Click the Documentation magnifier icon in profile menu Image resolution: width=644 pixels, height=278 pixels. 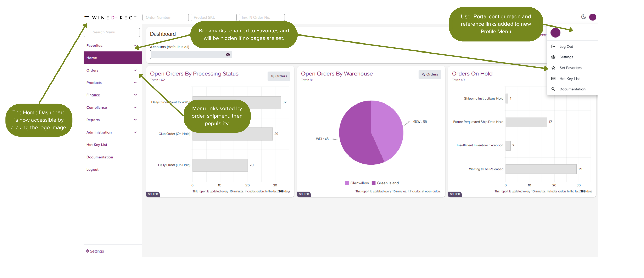pyautogui.click(x=553, y=89)
